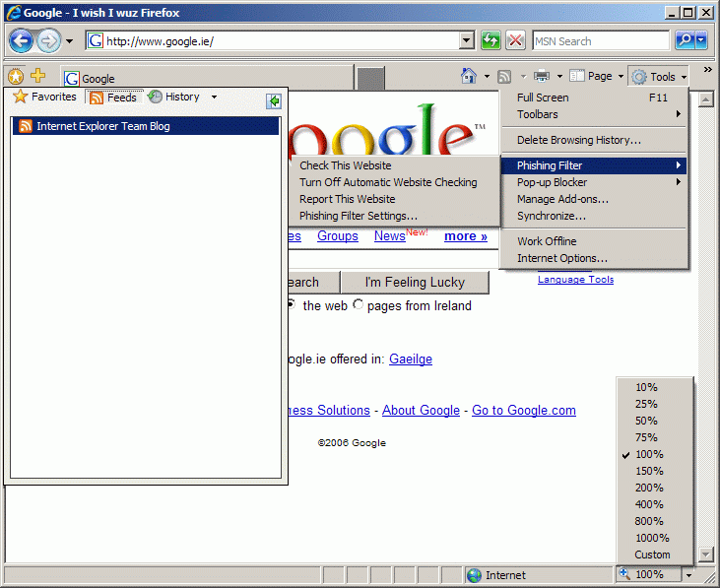Set zoom level to 50%

pyautogui.click(x=655, y=421)
